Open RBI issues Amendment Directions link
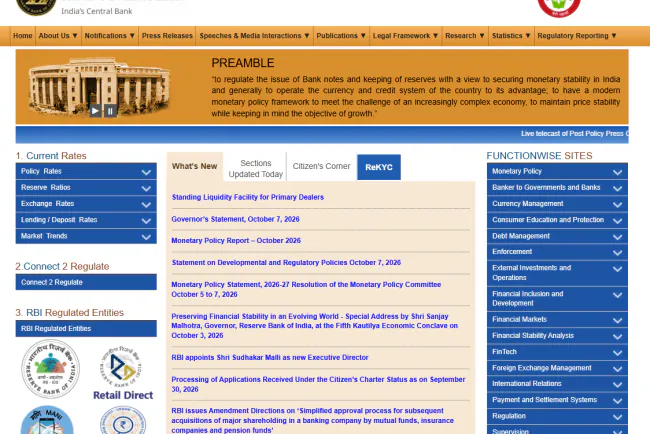The image size is (650, 434). (x=313, y=420)
